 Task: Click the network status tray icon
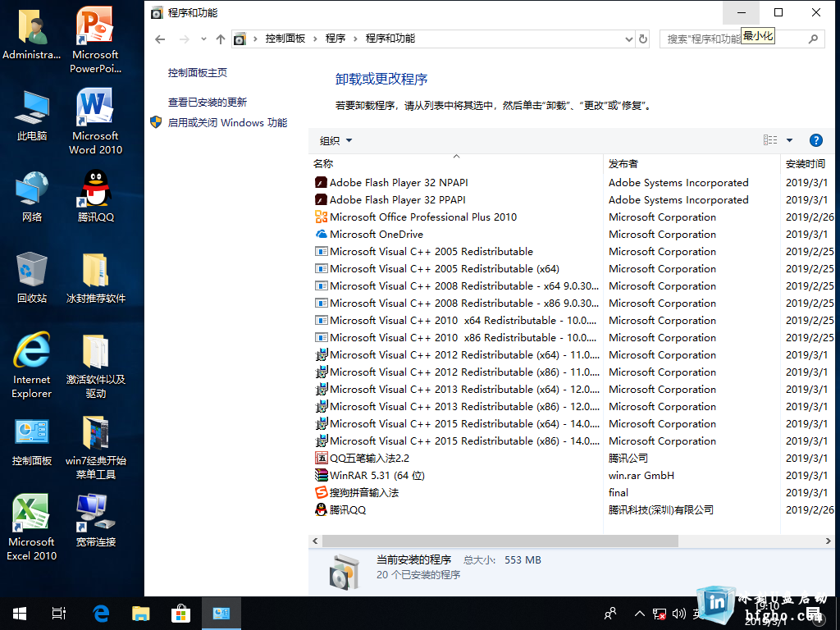[660, 614]
